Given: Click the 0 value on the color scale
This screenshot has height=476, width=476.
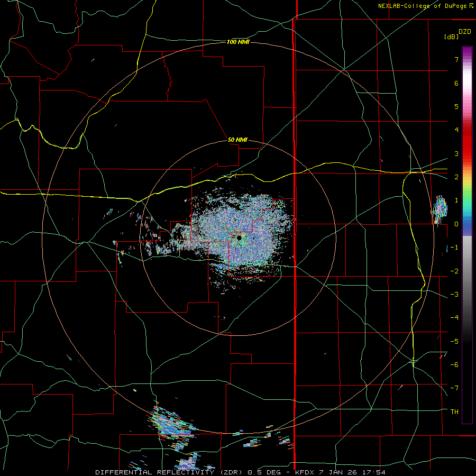Looking at the screenshot, I should (x=456, y=224).
